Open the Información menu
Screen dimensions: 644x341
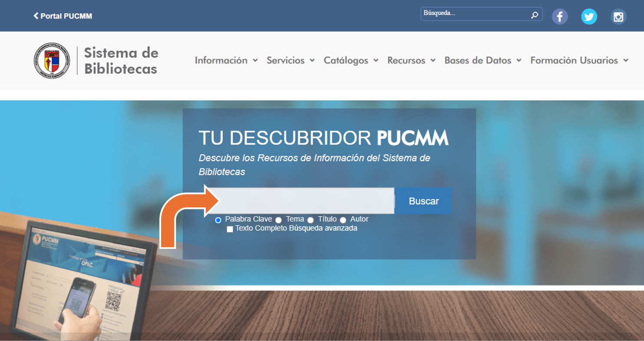[221, 60]
